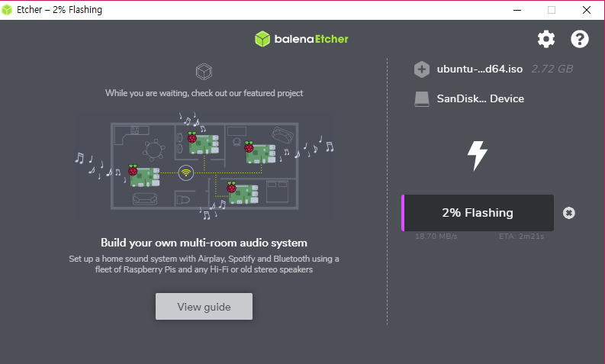Click the 2.72 GB image size
This screenshot has height=364, width=605.
552,69
